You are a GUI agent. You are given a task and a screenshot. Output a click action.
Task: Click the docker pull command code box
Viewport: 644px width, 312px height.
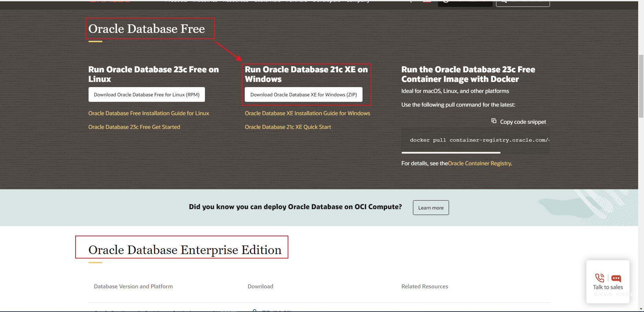point(475,140)
